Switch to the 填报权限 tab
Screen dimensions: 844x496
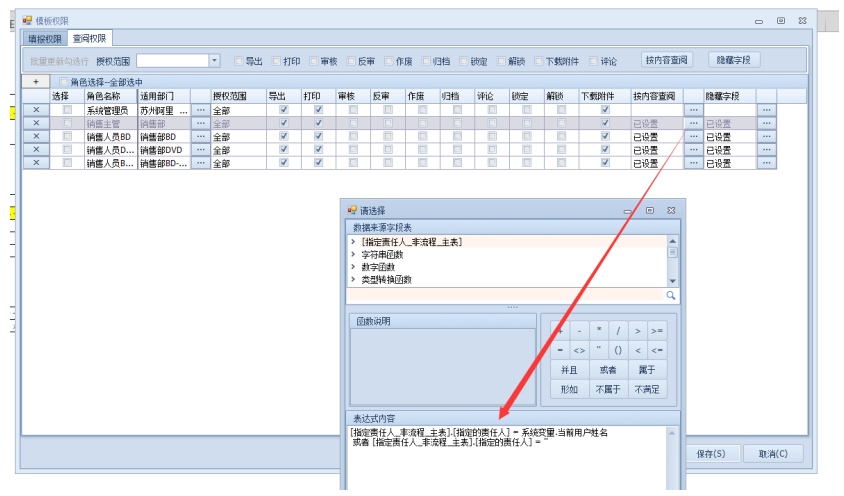45,39
